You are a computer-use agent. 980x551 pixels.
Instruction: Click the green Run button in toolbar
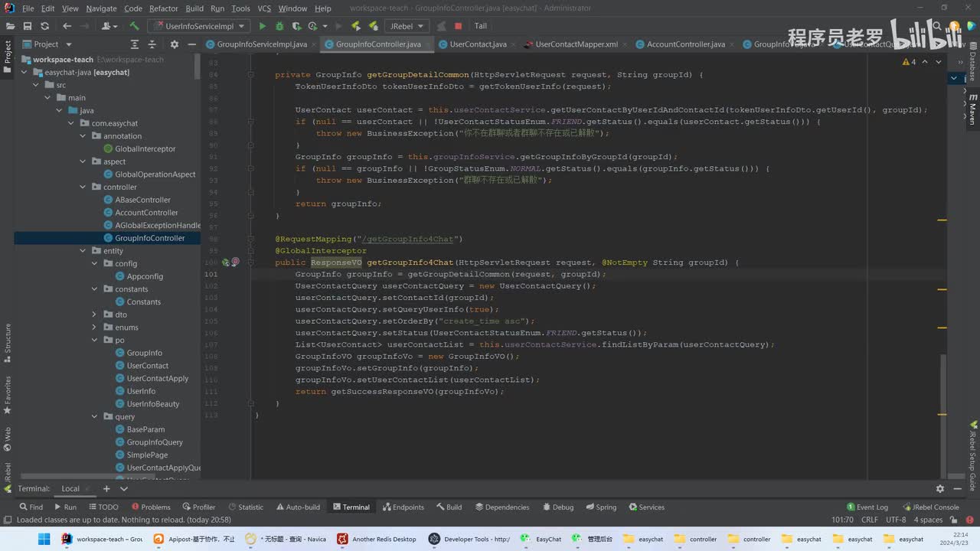click(x=263, y=26)
